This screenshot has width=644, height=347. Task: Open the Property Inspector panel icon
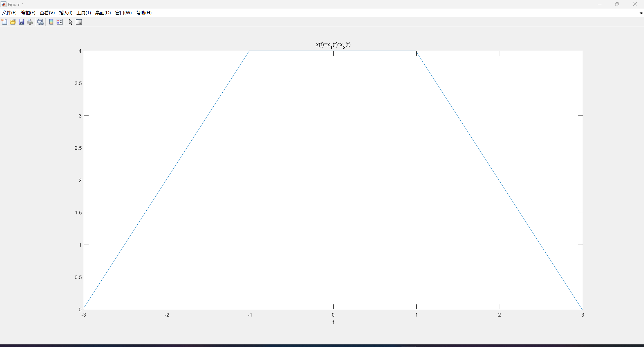coord(79,22)
